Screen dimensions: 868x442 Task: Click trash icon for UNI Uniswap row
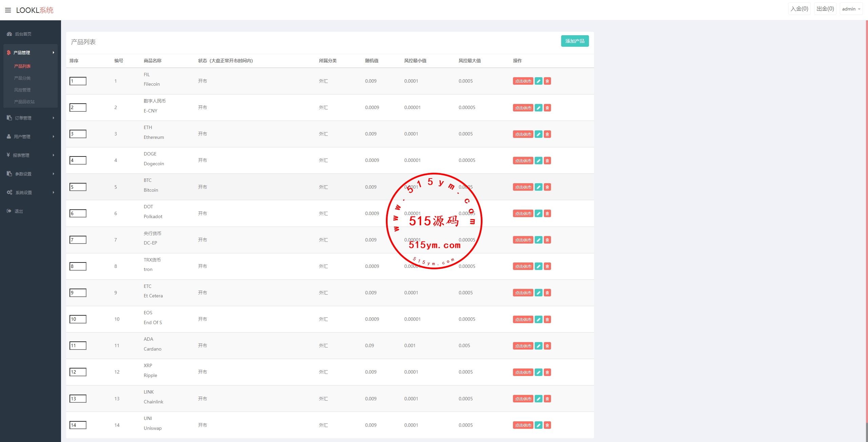coord(547,425)
